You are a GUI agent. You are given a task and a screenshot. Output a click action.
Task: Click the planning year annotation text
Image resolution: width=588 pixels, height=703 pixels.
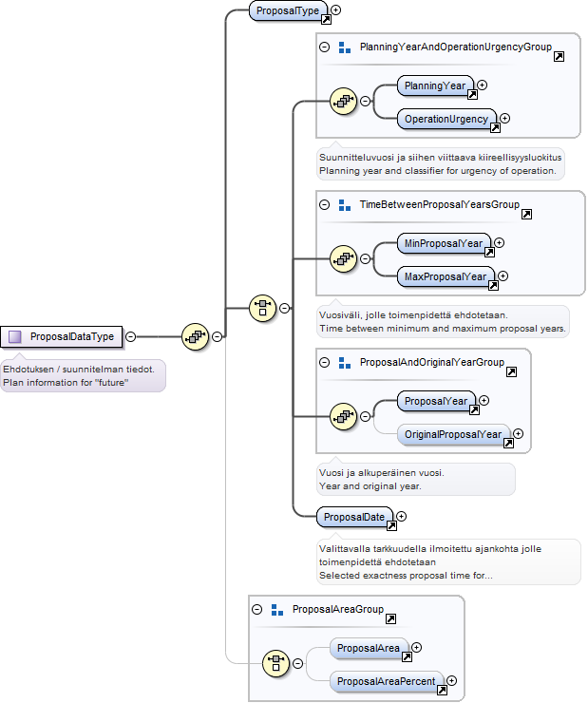tap(440, 164)
